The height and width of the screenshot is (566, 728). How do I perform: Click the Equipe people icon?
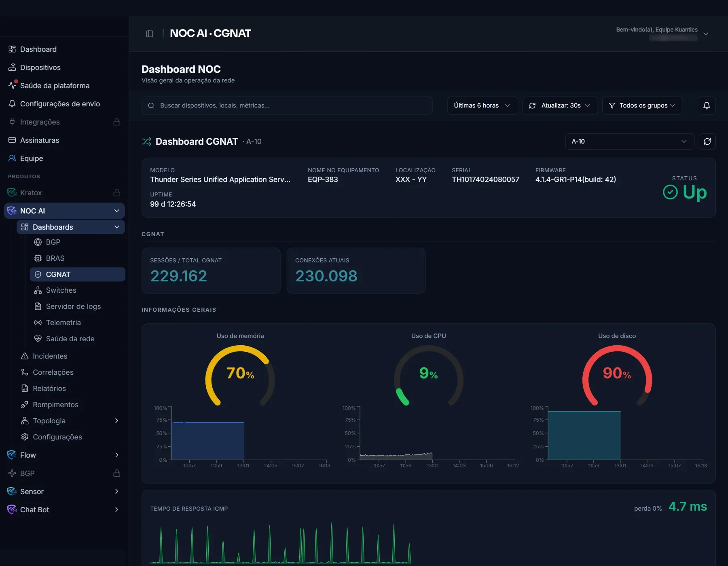(12, 158)
